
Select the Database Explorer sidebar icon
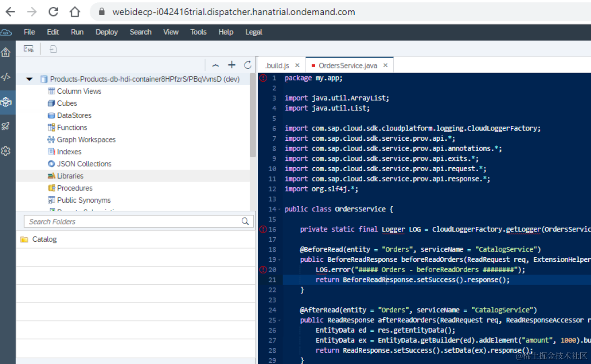(6, 102)
